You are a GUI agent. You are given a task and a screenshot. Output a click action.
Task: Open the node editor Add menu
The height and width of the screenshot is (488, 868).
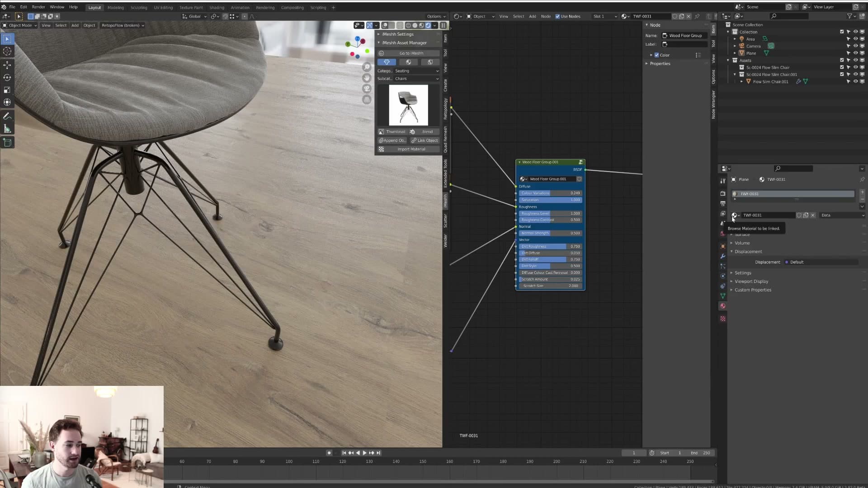pos(533,16)
